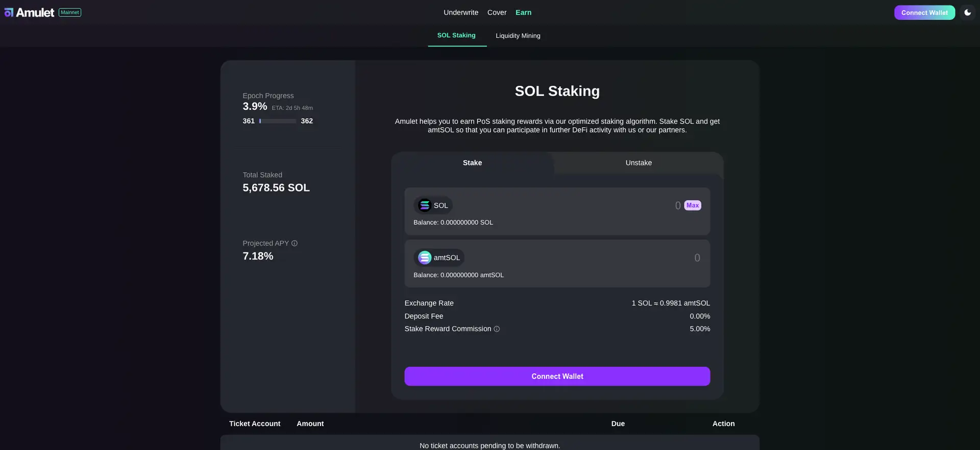This screenshot has height=450, width=980.
Task: Select the Unstake tab
Action: tap(638, 163)
